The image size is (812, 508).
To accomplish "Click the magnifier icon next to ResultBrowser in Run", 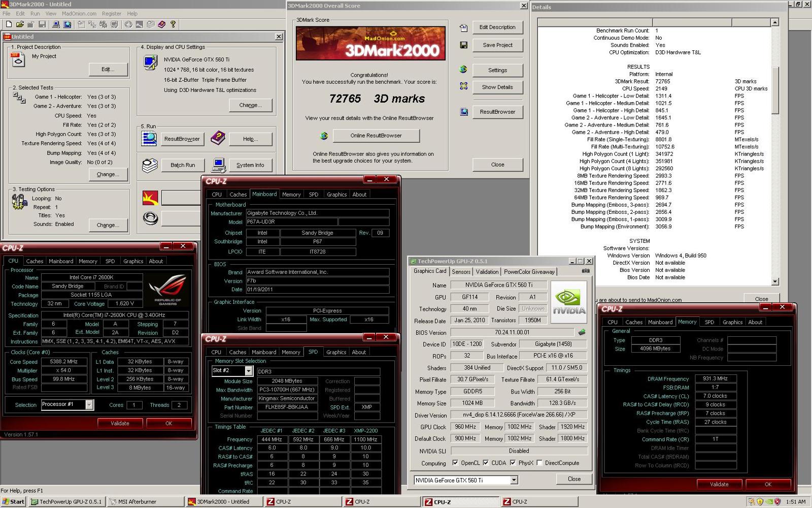I will [149, 138].
